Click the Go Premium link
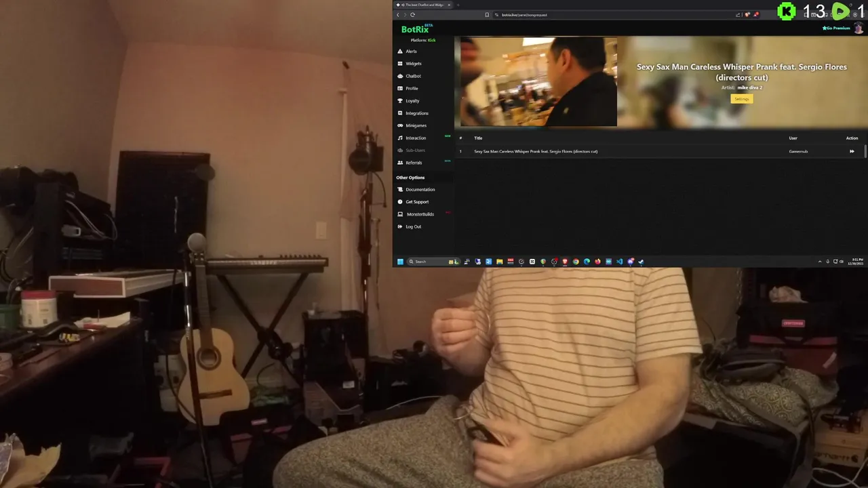868x488 pixels. point(836,28)
